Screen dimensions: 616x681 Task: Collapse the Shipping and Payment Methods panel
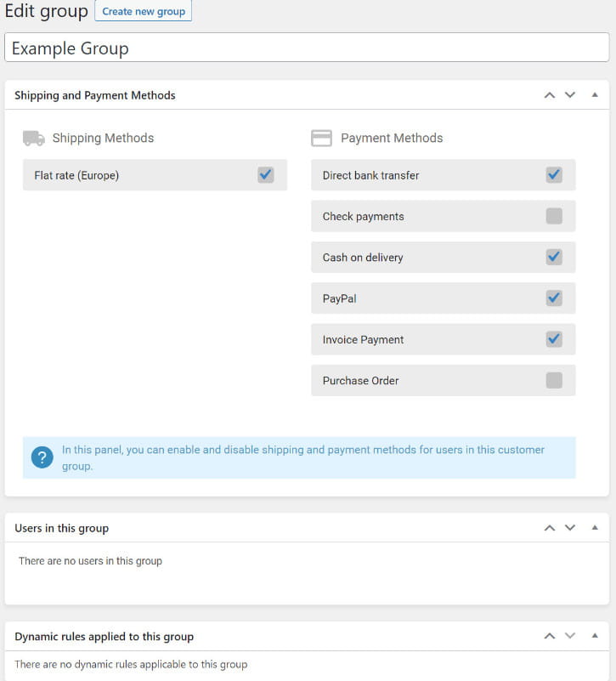click(595, 95)
